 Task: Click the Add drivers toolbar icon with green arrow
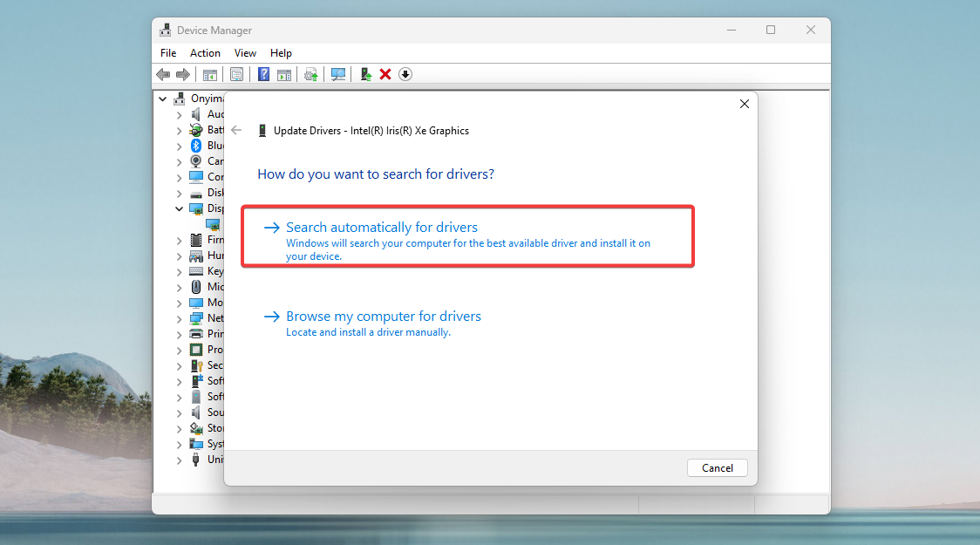(365, 74)
